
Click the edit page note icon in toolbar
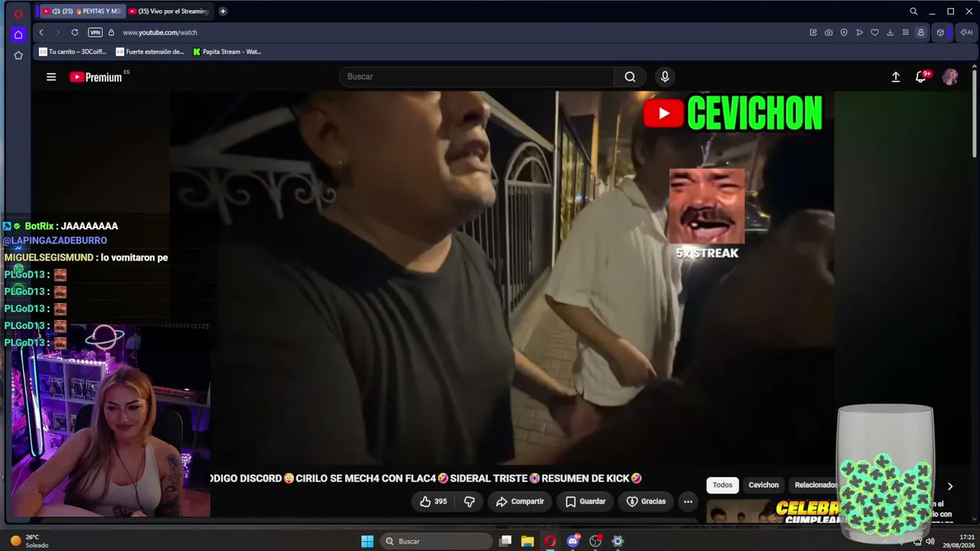pyautogui.click(x=813, y=32)
